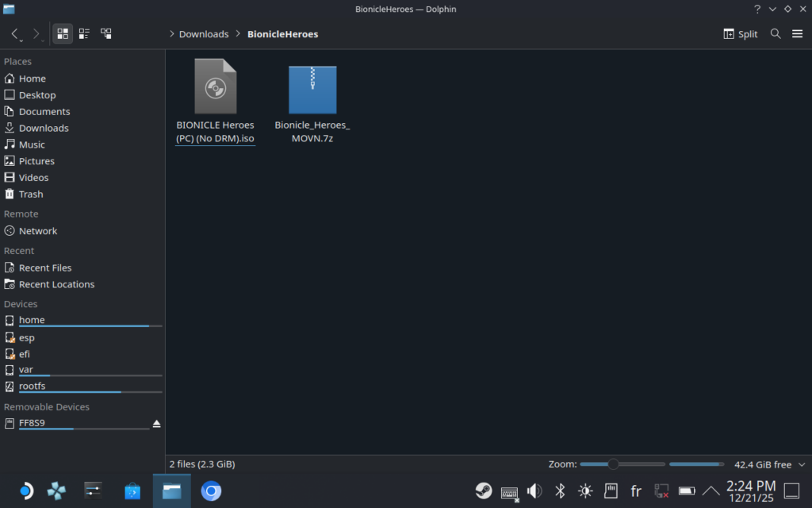Viewport: 812px width, 508px height.
Task: Switch to Details view mode
Action: 105,34
